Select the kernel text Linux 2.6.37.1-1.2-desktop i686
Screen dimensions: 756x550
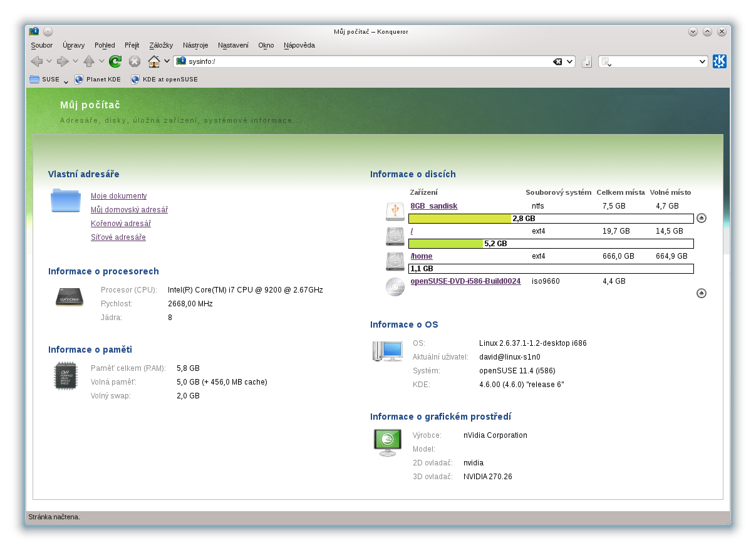click(x=533, y=343)
